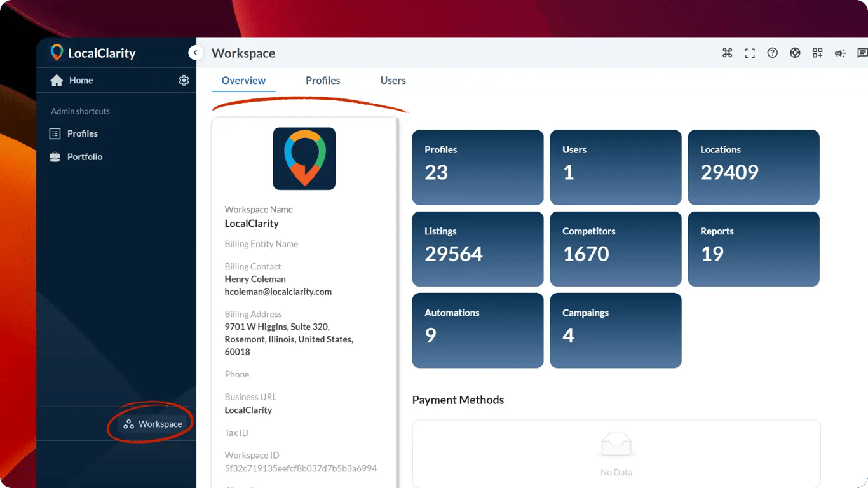Open the Locations 29409 stat card
The image size is (868, 488).
[x=754, y=167]
